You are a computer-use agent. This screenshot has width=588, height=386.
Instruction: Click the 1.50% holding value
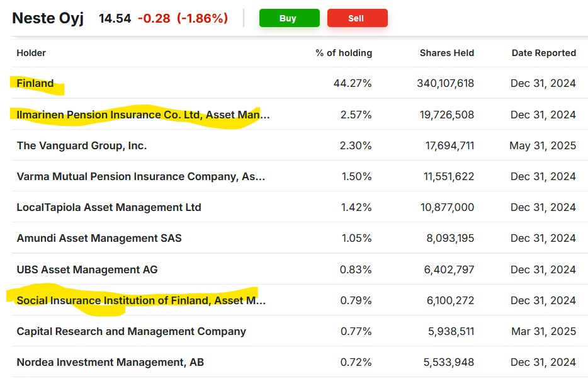pyautogui.click(x=356, y=176)
